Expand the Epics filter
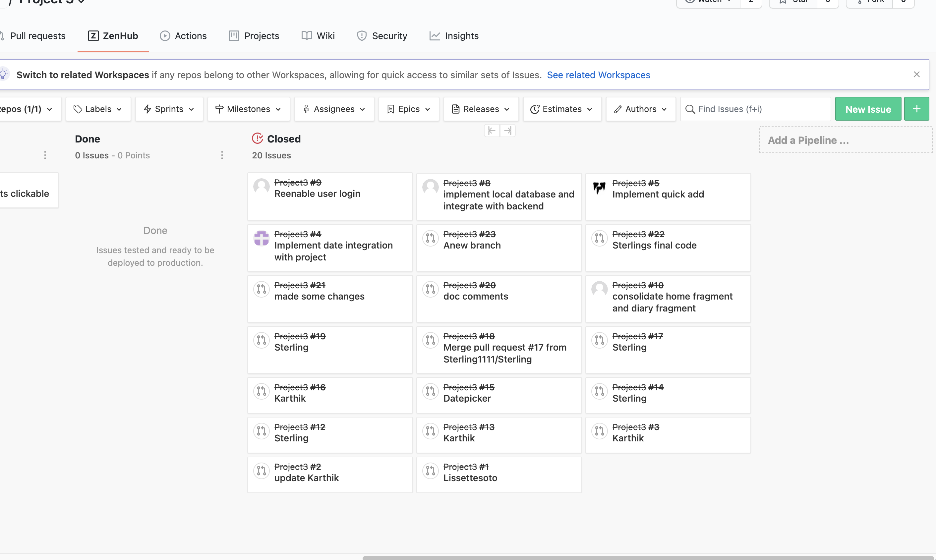Viewport: 936px width, 560px height. point(409,109)
